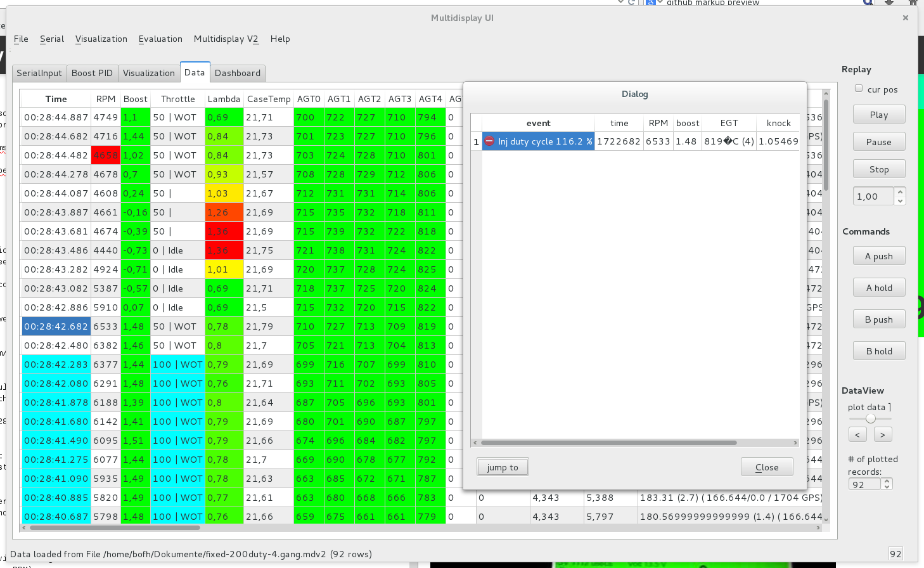Click the home icon in the browser toolbar
Screen dimensions: 924x568
pyautogui.click(x=912, y=3)
